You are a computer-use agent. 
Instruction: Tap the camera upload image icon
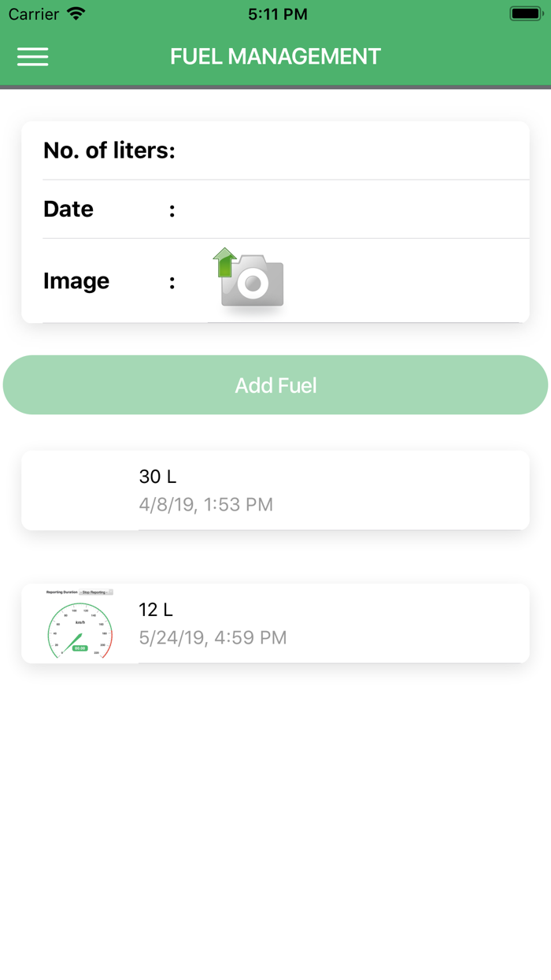click(x=250, y=280)
